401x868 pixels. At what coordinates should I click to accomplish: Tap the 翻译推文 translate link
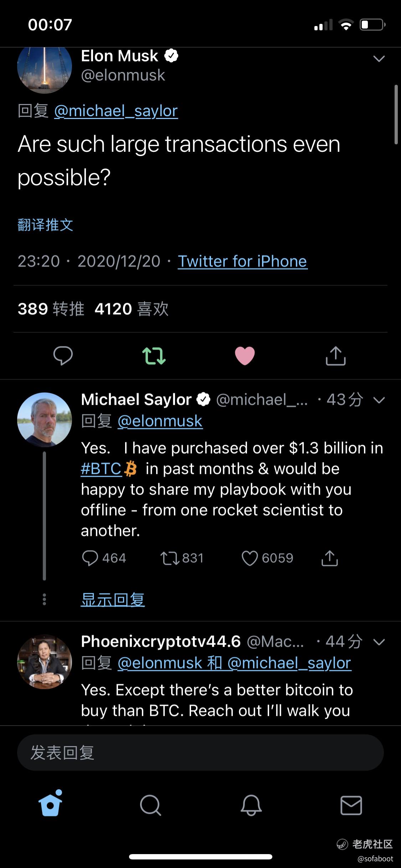click(45, 225)
